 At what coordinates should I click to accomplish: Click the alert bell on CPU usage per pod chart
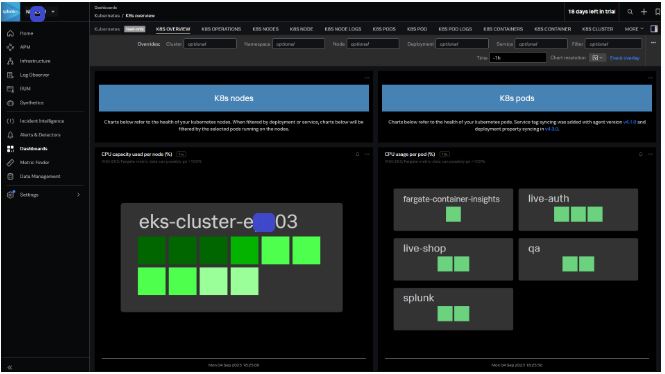click(x=640, y=154)
